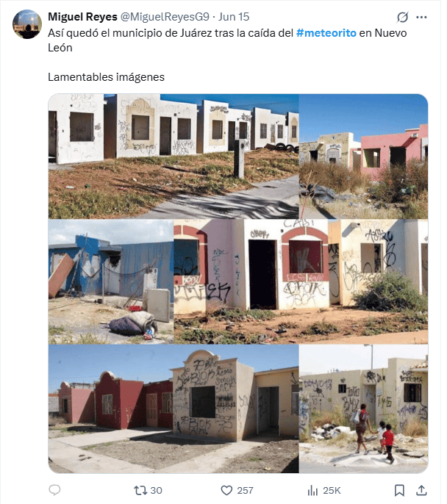Open the three-dot more options menu
The height and width of the screenshot is (504, 447).
coord(421,17)
